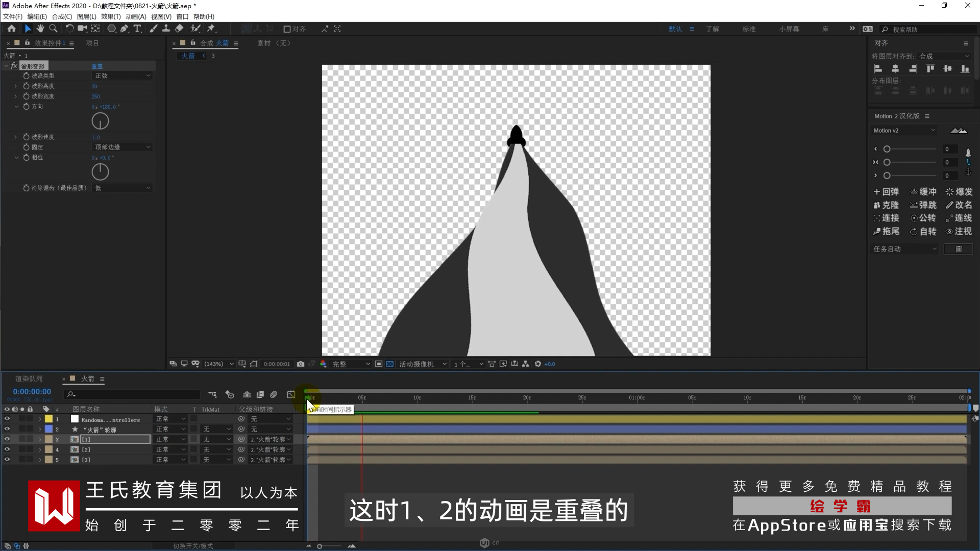The height and width of the screenshot is (551, 980).
Task: Select the Zoom magnifier tool
Action: (x=53, y=29)
